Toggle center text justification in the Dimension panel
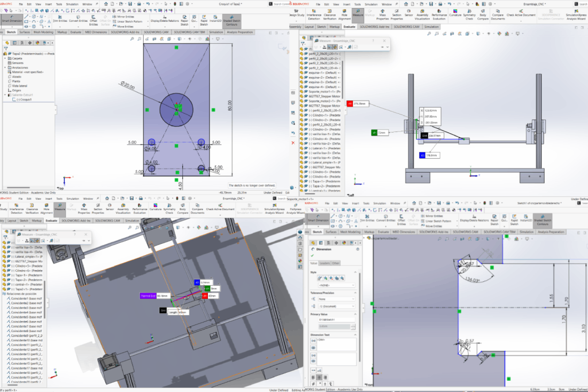The image size is (588, 392). click(x=319, y=378)
